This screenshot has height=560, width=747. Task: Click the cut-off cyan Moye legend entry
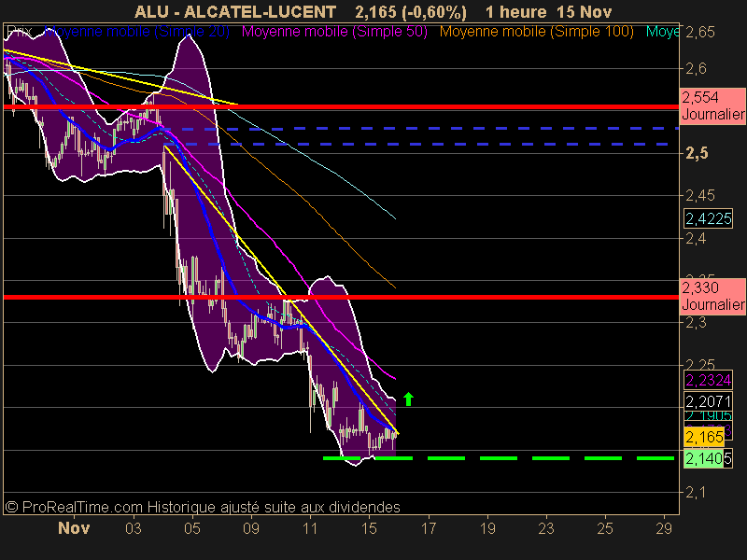pos(662,32)
